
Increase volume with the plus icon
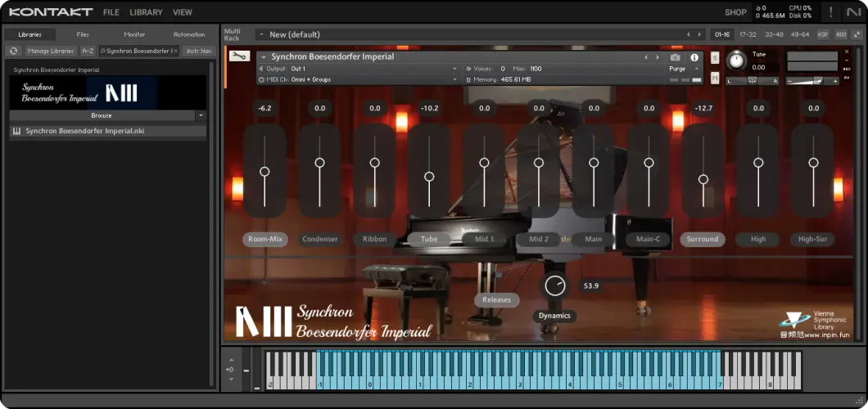(x=834, y=81)
